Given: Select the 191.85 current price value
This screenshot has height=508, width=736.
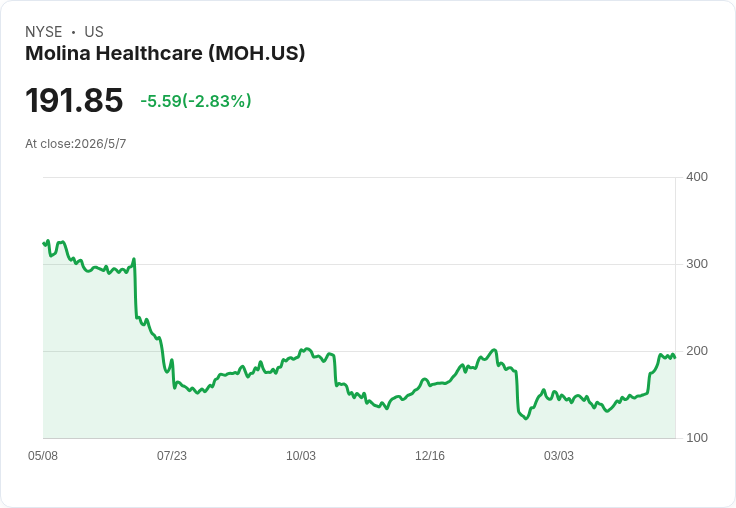Looking at the screenshot, I should [74, 100].
